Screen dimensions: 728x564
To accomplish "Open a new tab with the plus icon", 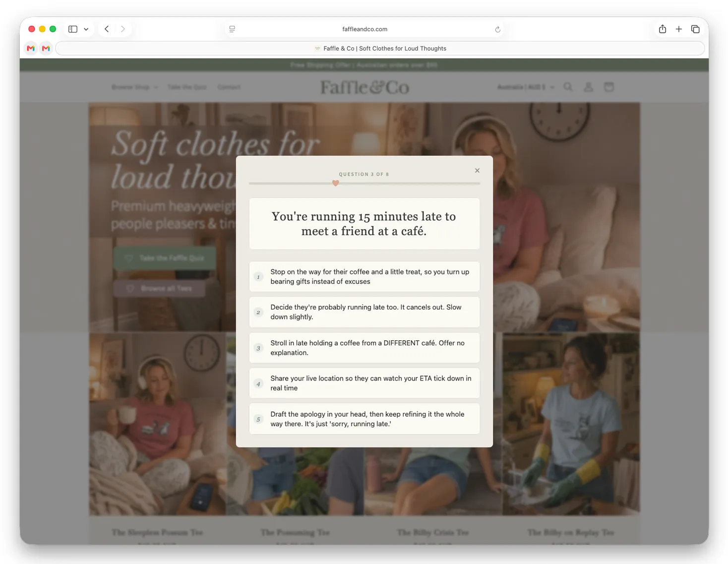I will coord(679,29).
